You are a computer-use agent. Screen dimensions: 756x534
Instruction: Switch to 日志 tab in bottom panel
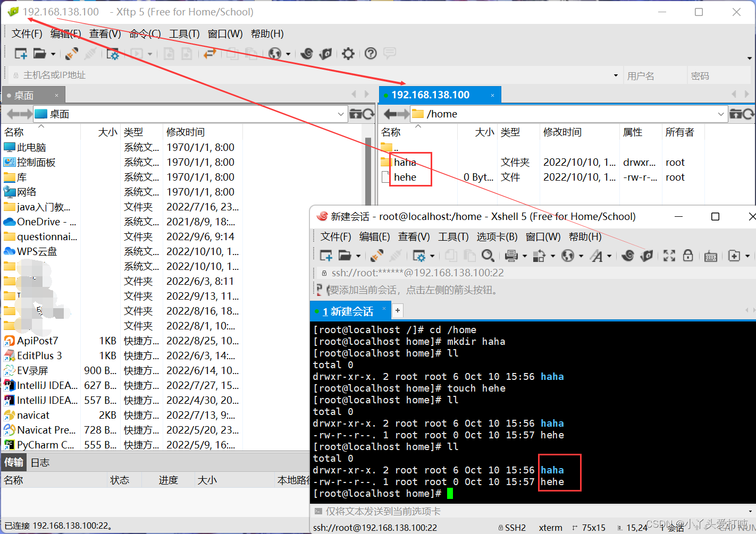(40, 463)
